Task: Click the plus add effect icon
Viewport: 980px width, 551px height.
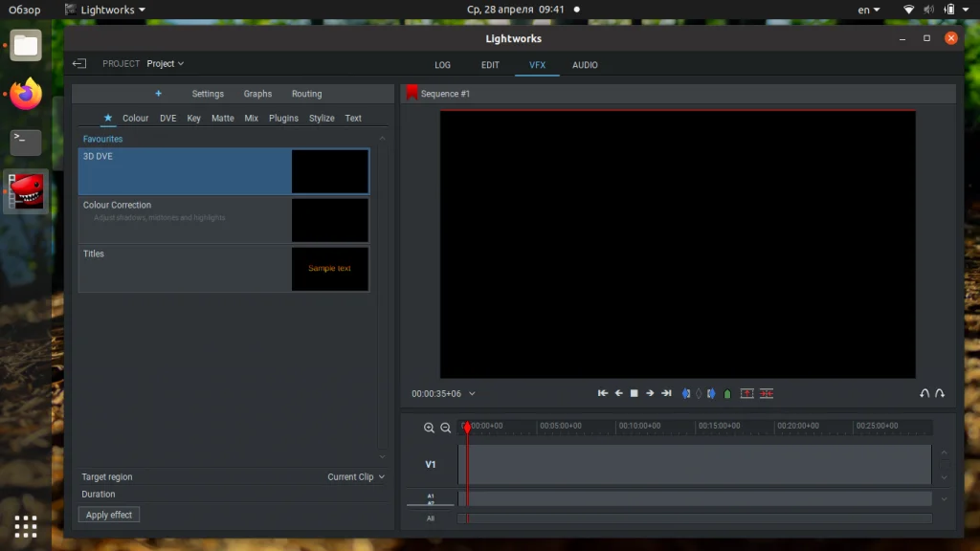Action: [x=158, y=94]
